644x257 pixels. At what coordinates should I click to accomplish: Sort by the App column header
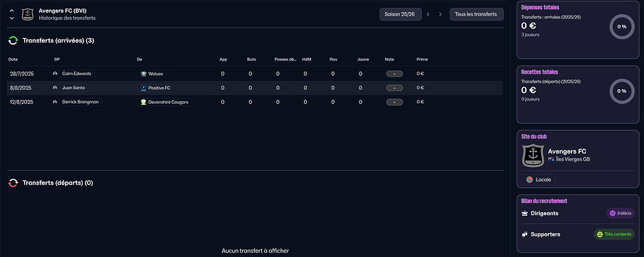[224, 59]
